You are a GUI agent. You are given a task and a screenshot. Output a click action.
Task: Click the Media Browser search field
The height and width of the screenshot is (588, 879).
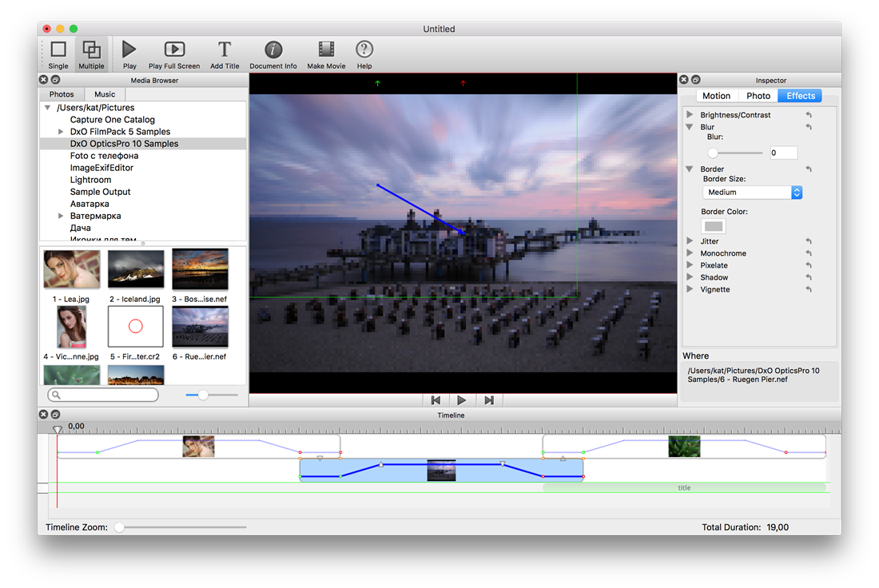tap(103, 395)
